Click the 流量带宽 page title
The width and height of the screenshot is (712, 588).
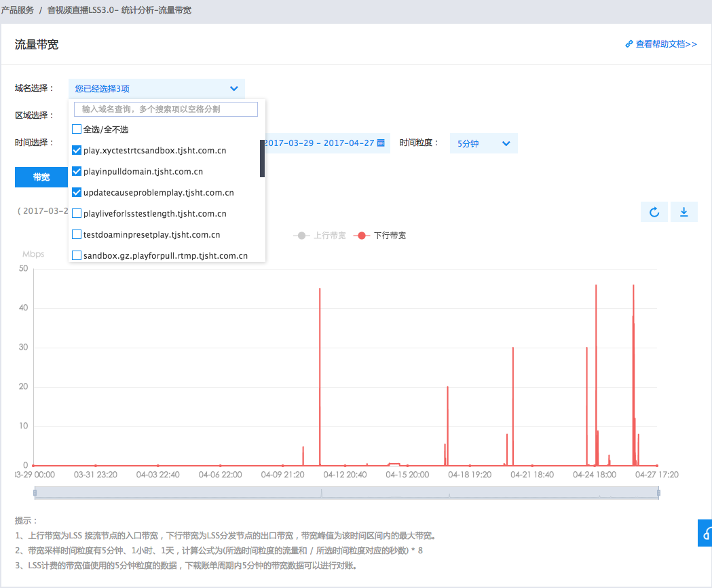click(37, 45)
